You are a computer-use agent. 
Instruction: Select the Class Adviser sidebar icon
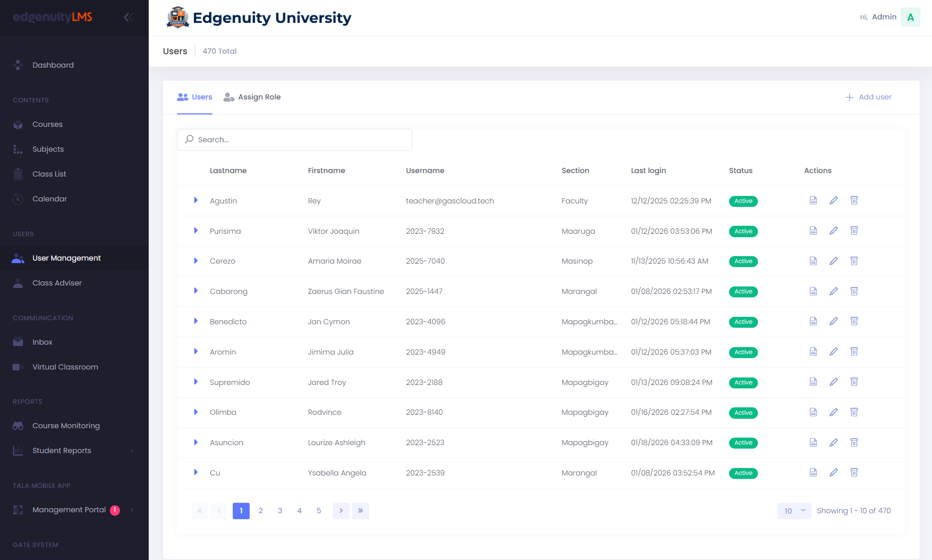click(18, 282)
